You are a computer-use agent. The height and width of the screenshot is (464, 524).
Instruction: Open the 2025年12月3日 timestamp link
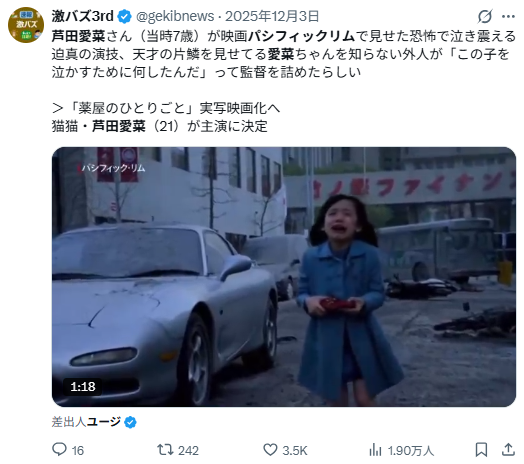(x=272, y=16)
